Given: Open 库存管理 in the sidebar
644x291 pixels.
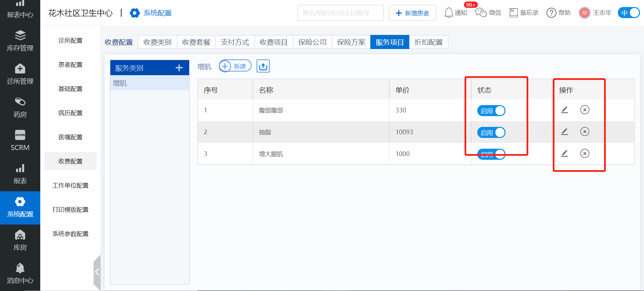Looking at the screenshot, I should pos(20,42).
